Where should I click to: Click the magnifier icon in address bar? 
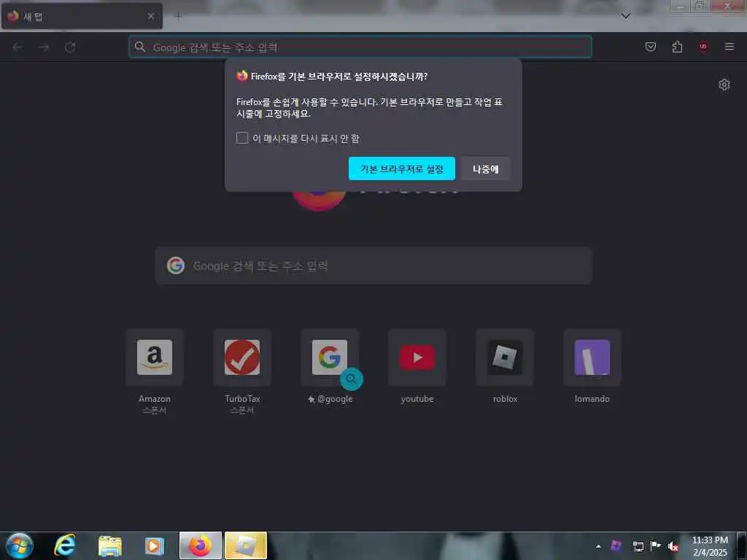tap(139, 47)
